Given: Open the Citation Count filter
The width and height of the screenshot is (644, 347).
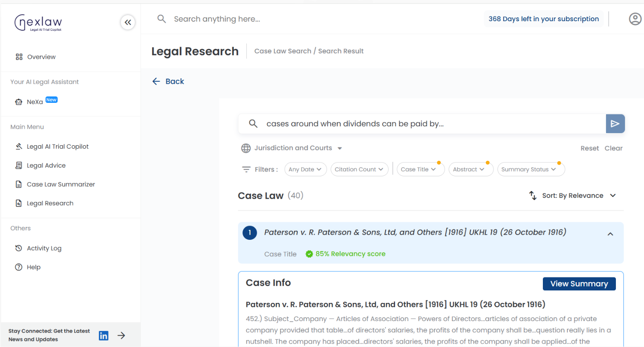Looking at the screenshot, I should pos(360,169).
